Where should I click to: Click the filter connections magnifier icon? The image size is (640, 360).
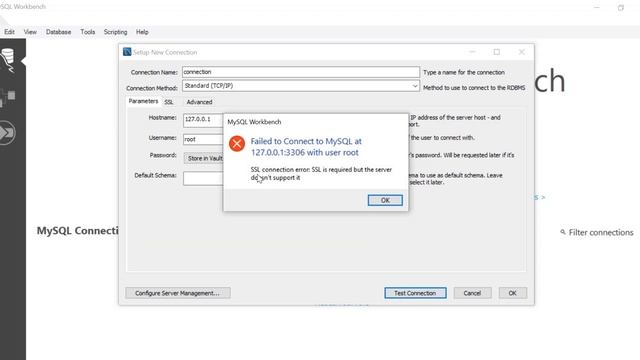click(x=563, y=232)
